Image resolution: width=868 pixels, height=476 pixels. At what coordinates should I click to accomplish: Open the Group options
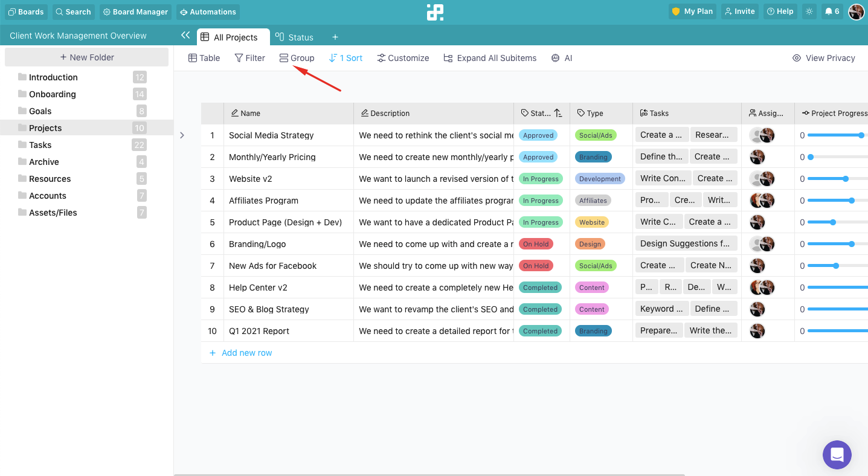[x=297, y=58]
